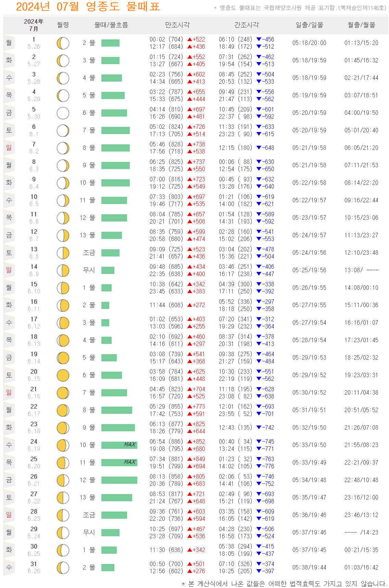Screen dimensions: 389x588
Task: Click moonrise/moonset value 20:51/05:52
Action: (x=362, y=410)
